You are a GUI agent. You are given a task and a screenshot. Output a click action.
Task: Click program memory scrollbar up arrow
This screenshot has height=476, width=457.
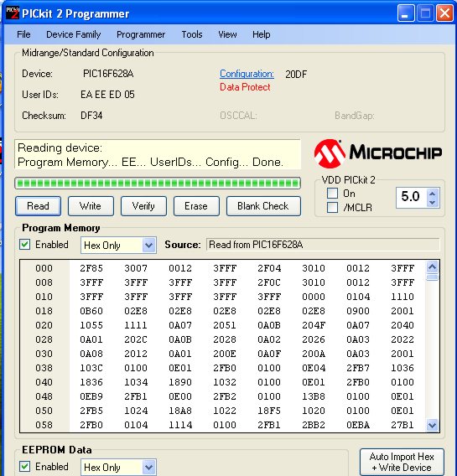click(x=432, y=267)
